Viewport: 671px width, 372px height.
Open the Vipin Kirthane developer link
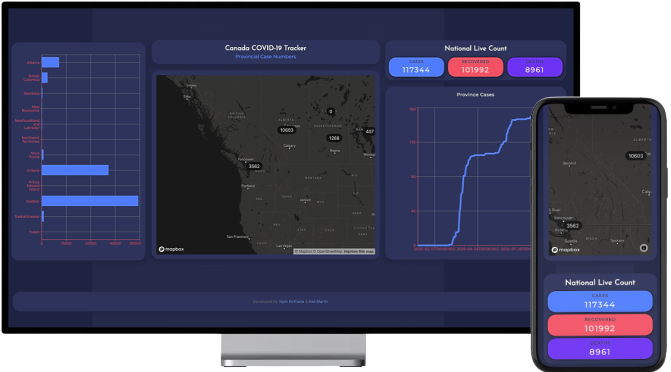291,302
